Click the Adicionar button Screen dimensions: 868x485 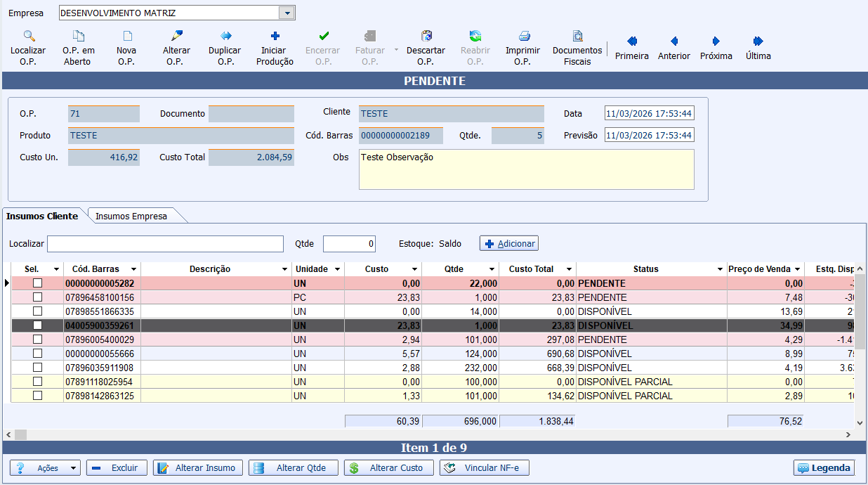pyautogui.click(x=509, y=244)
